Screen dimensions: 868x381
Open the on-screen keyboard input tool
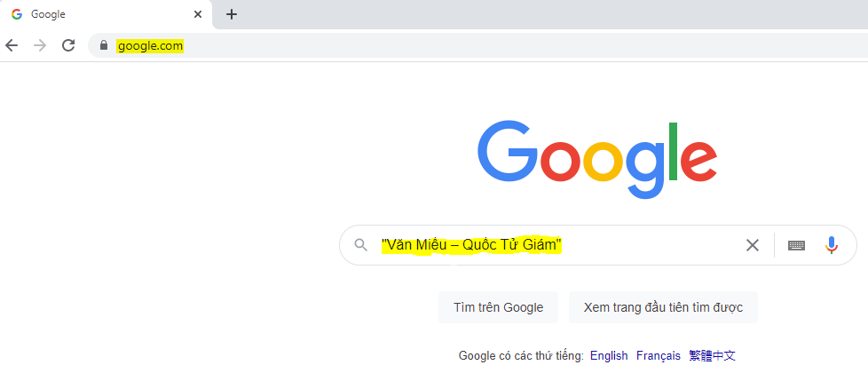pyautogui.click(x=796, y=245)
